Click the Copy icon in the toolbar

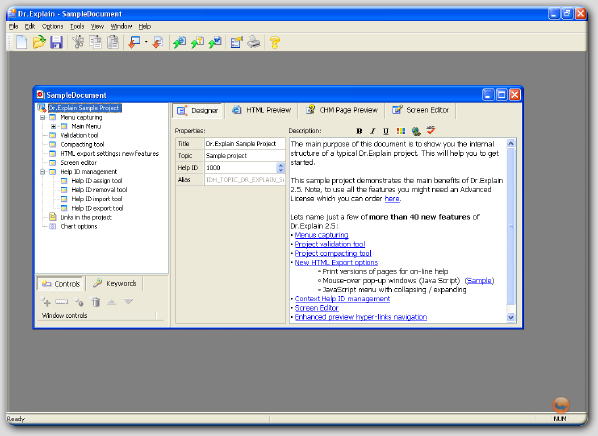click(95, 42)
